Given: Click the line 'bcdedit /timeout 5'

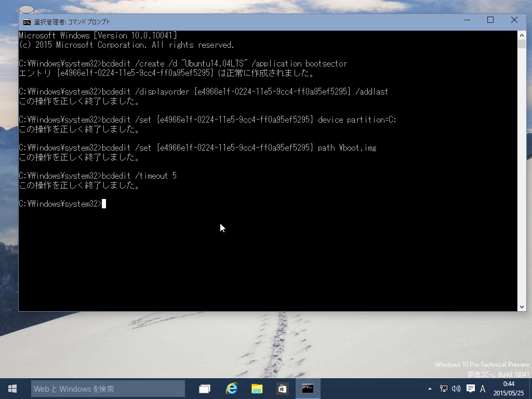Looking at the screenshot, I should [139, 176].
